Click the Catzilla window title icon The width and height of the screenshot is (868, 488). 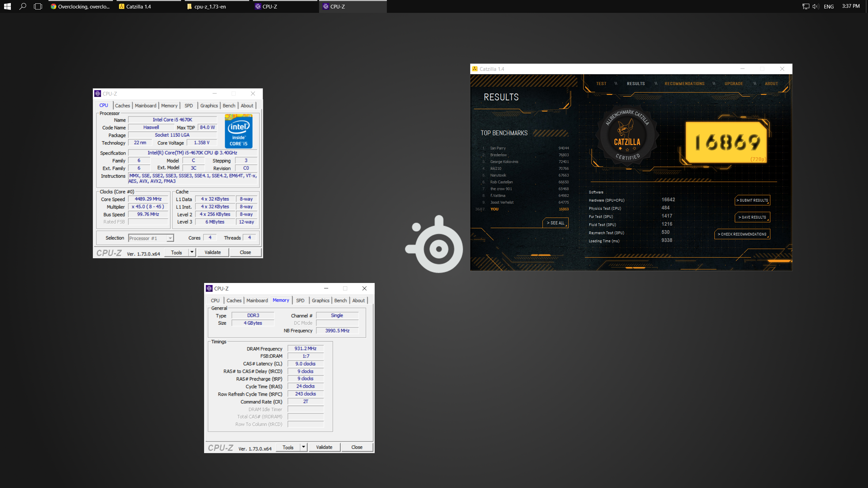pos(475,69)
